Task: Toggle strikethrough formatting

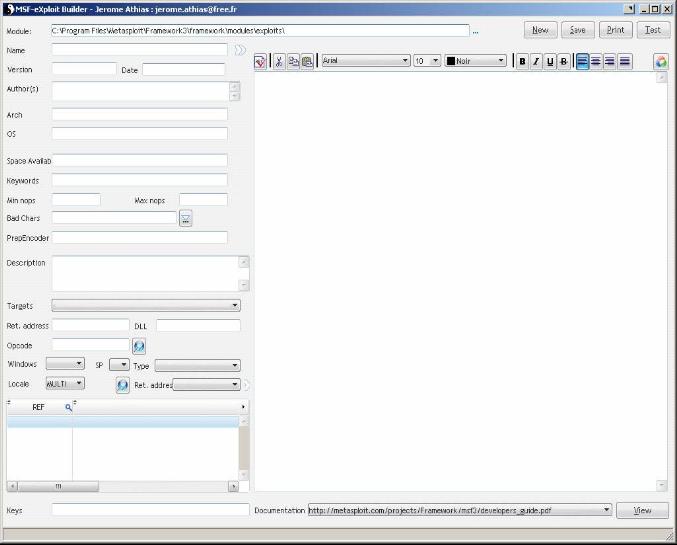Action: (x=564, y=61)
